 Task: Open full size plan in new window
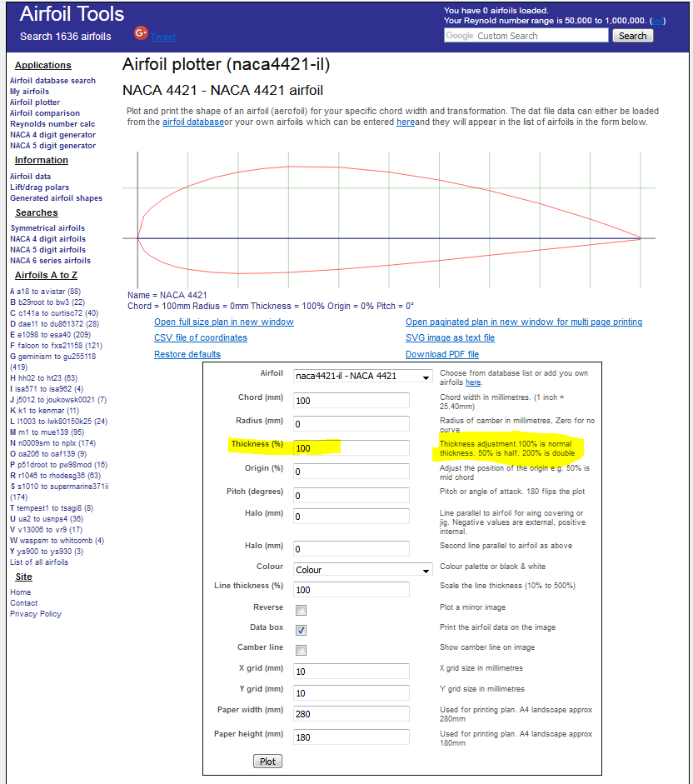point(223,322)
